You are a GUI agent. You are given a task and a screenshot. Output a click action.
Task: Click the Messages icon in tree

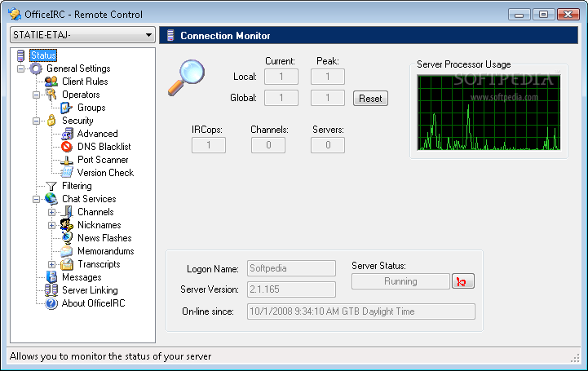pyautogui.click(x=51, y=277)
